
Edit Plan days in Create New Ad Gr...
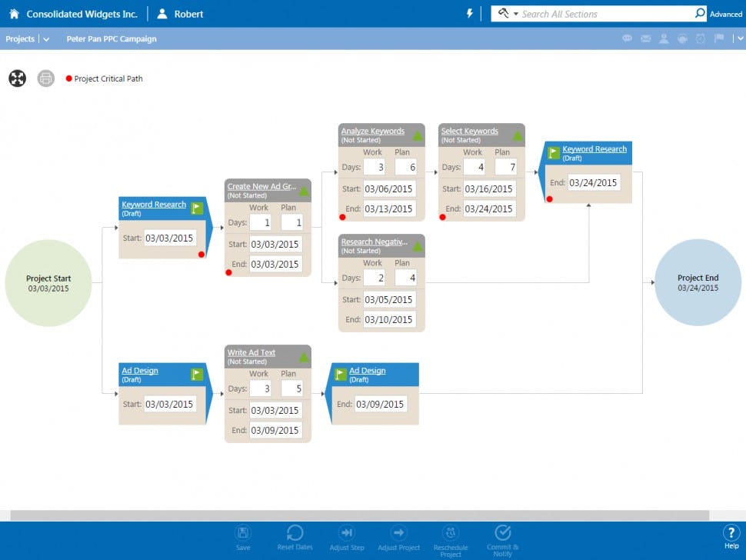(x=292, y=222)
